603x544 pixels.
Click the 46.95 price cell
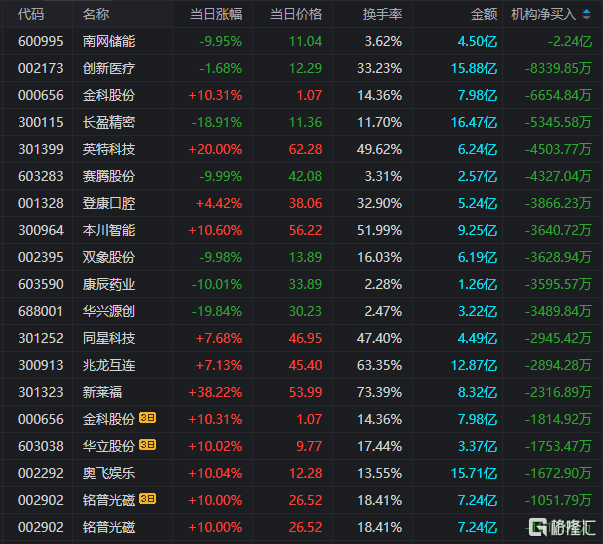pyautogui.click(x=305, y=338)
